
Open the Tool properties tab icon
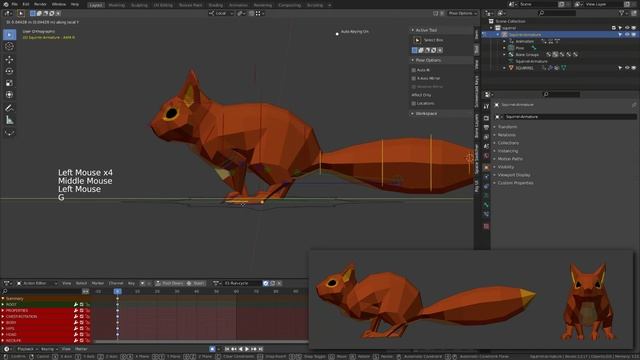[486, 107]
